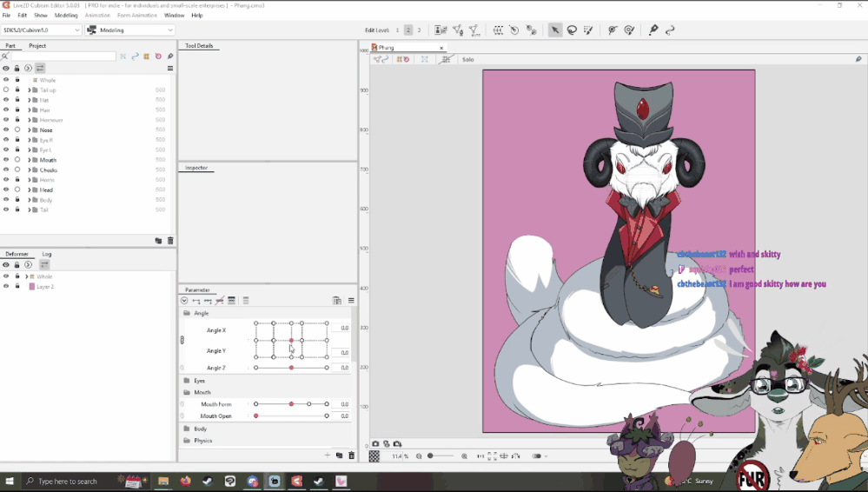This screenshot has width=868, height=492.
Task: Click the canvas zoom slider
Action: (441, 456)
